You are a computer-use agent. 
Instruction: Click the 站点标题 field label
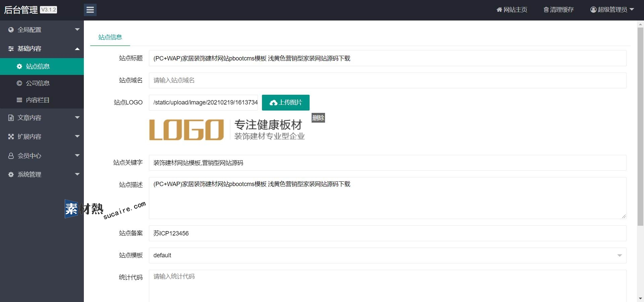coord(131,58)
